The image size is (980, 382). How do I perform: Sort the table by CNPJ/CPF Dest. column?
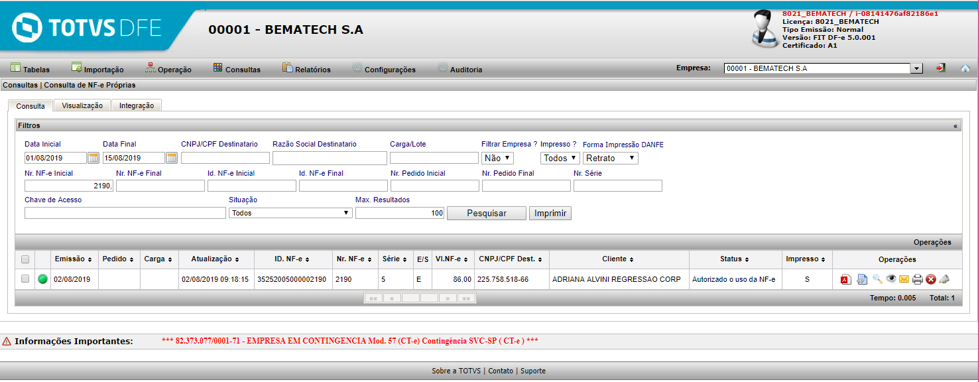click(511, 259)
